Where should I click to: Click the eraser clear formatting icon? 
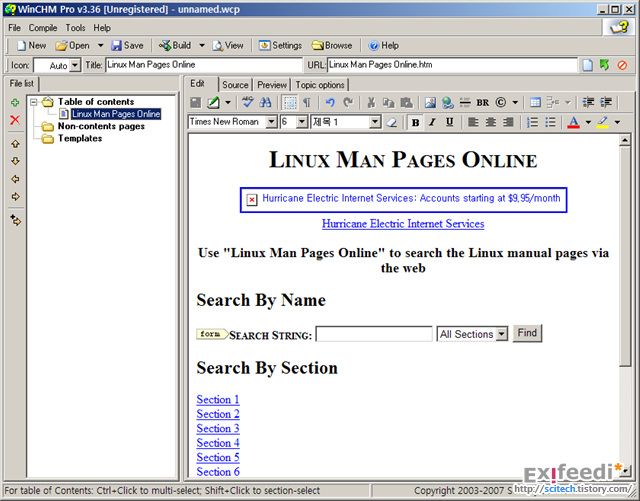tap(392, 122)
